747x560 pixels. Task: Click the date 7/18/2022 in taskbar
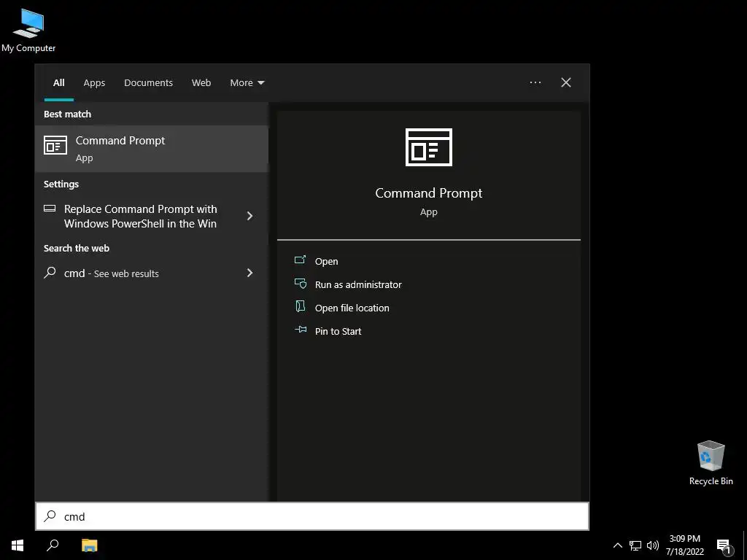684,552
